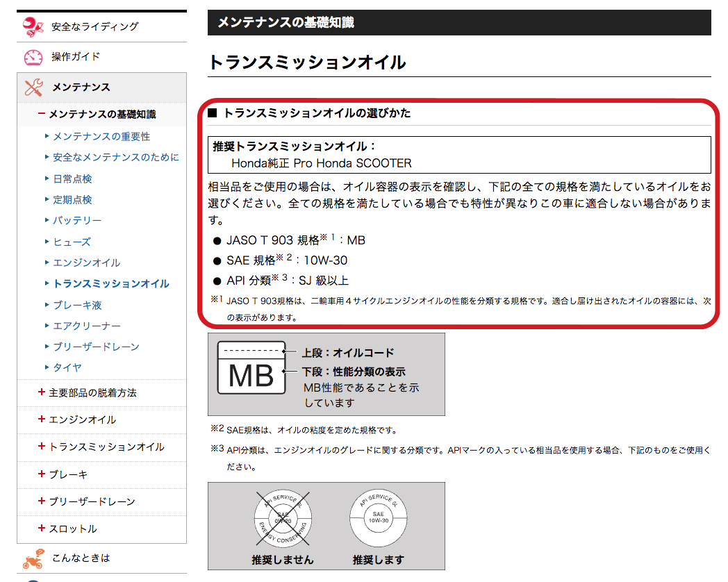Open the エアクリーナー sidebar link
Viewport: 728px width, 582px height.
click(x=87, y=326)
